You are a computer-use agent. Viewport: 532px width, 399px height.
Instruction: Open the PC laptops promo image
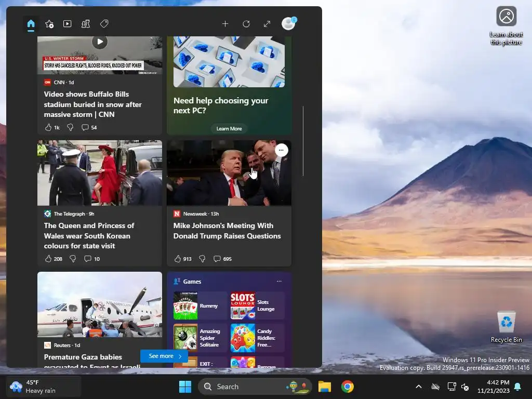(229, 62)
